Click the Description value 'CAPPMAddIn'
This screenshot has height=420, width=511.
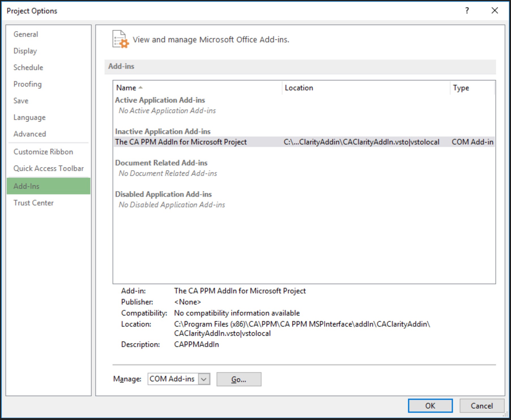196,344
